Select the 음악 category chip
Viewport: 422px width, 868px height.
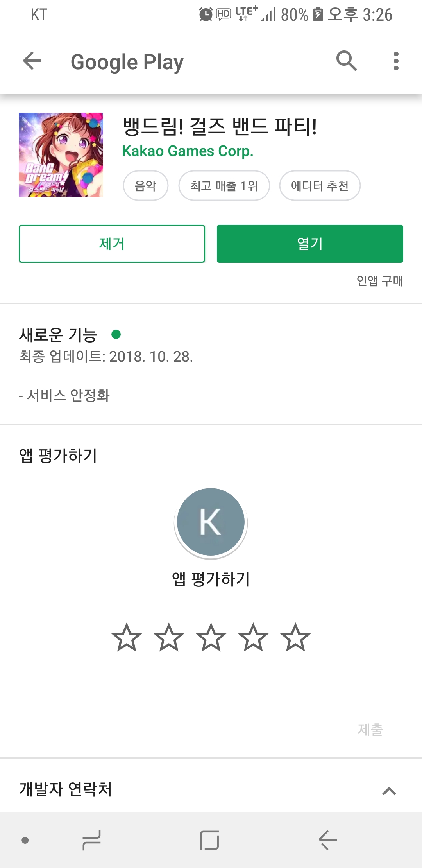145,186
